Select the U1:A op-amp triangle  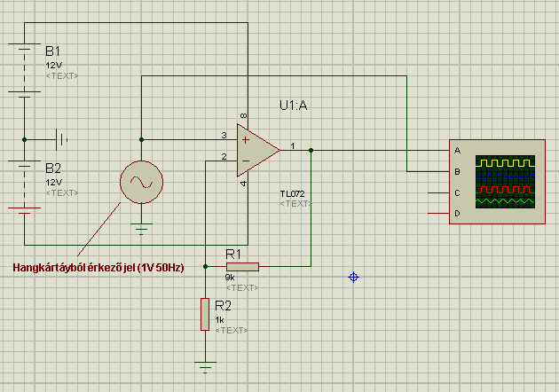(x=258, y=151)
